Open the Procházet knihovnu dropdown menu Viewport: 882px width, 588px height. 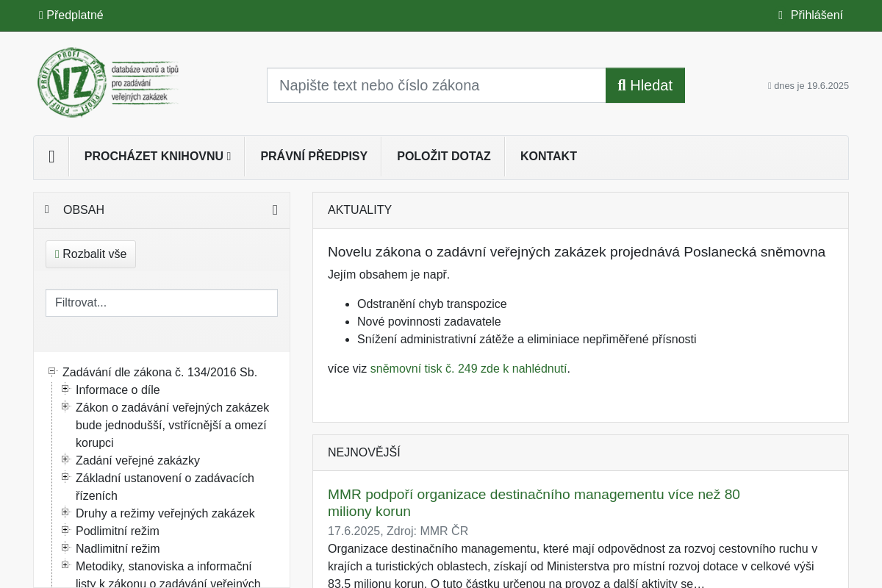(157, 157)
